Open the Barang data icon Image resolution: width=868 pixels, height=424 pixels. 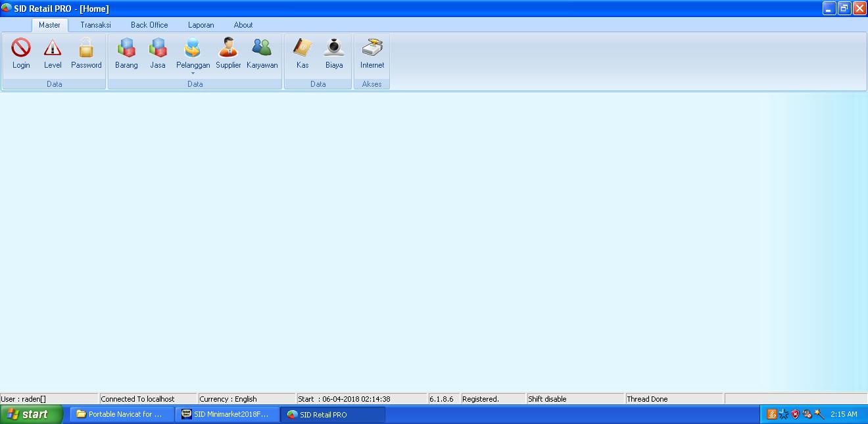point(126,53)
